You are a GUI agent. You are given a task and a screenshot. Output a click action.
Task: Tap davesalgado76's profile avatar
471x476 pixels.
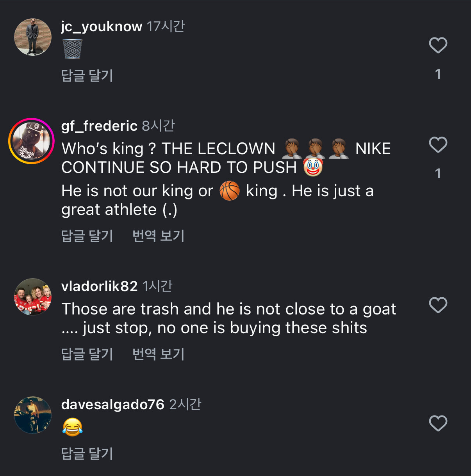pyautogui.click(x=33, y=415)
